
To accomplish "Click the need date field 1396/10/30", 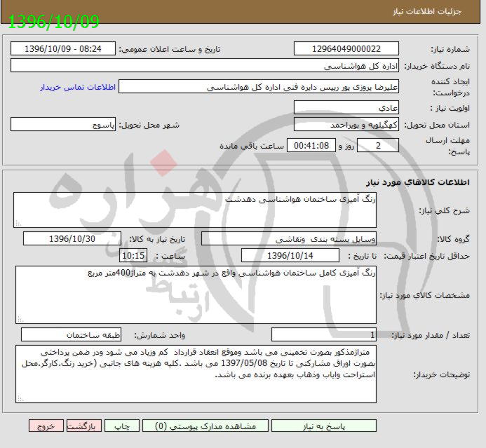I will coord(72,239).
